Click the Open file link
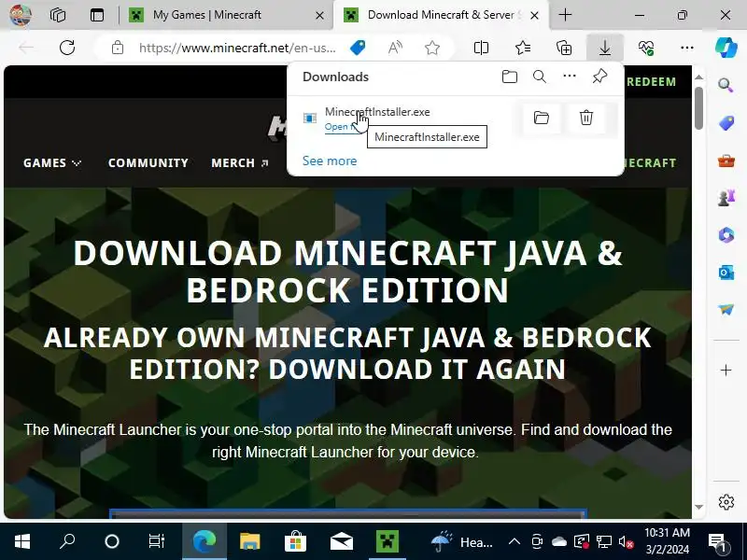Image resolution: width=747 pixels, height=560 pixels. (x=340, y=127)
